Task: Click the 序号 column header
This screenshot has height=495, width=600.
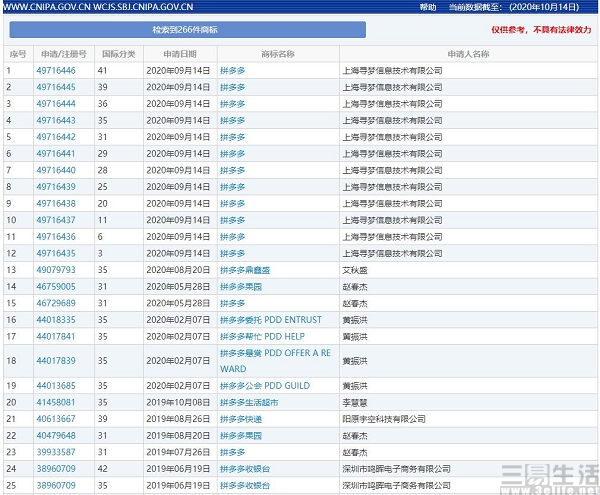Action: click(18, 54)
